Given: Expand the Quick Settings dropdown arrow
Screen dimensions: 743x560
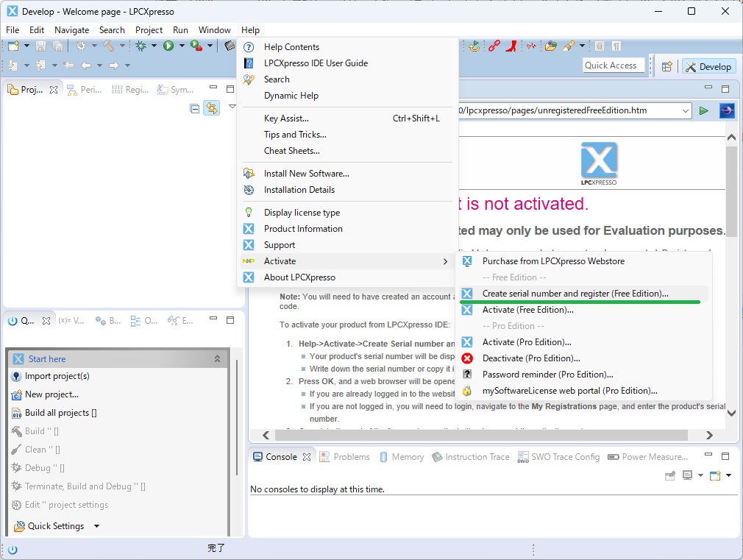Looking at the screenshot, I should click(x=96, y=526).
